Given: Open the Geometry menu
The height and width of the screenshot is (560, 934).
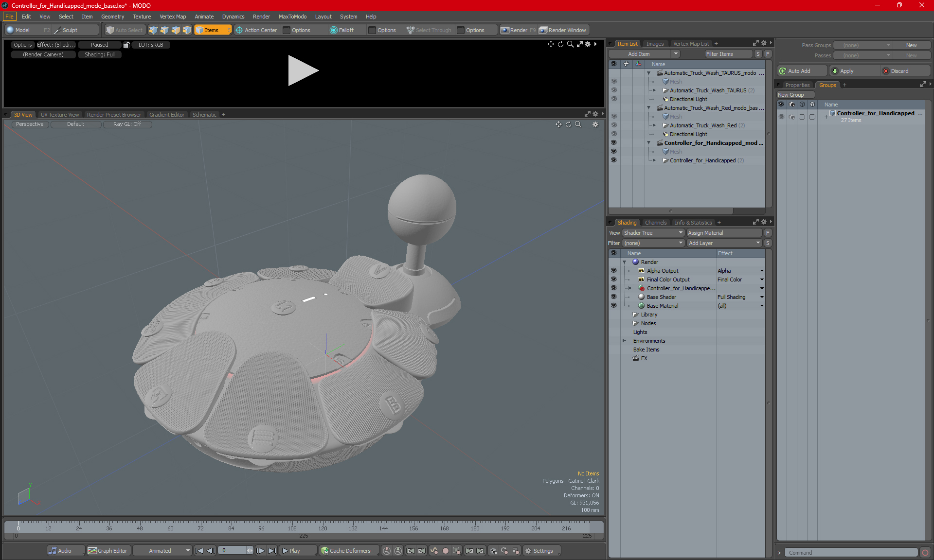Looking at the screenshot, I should click(112, 17).
